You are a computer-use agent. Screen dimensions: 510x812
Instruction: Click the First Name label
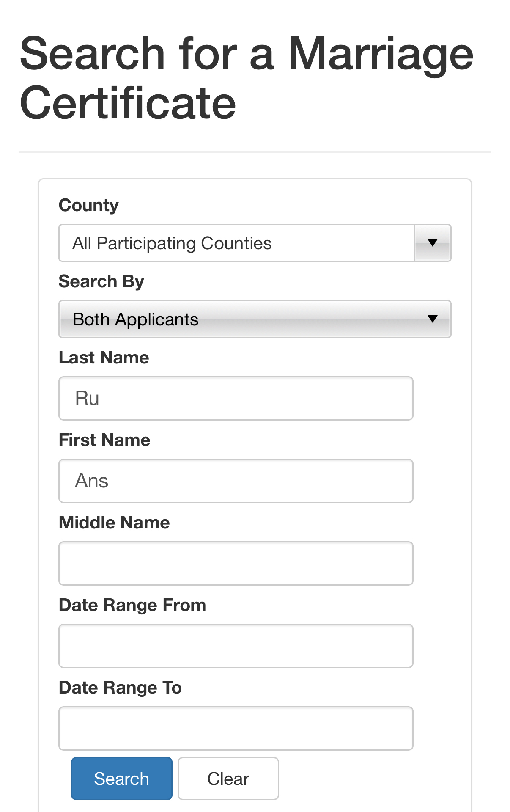[104, 440]
